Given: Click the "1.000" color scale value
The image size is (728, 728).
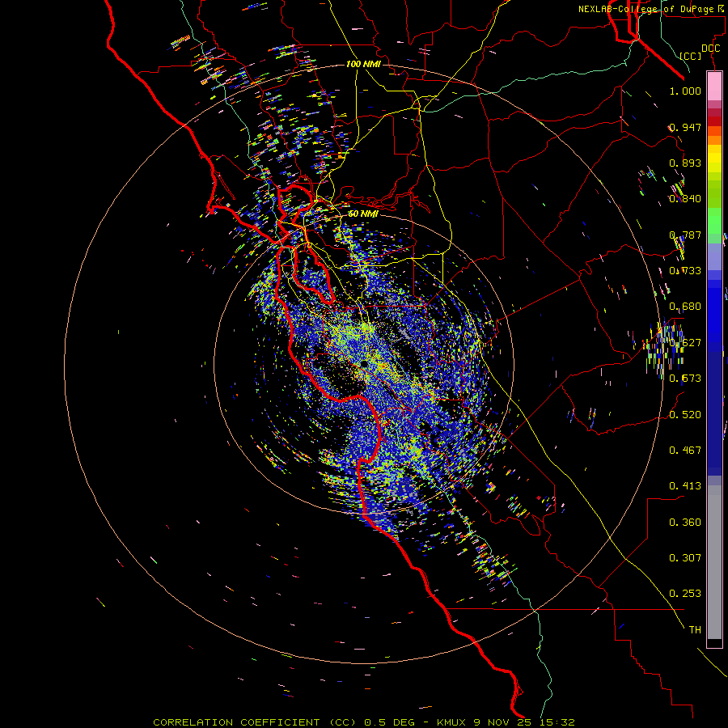Looking at the screenshot, I should (x=685, y=91).
